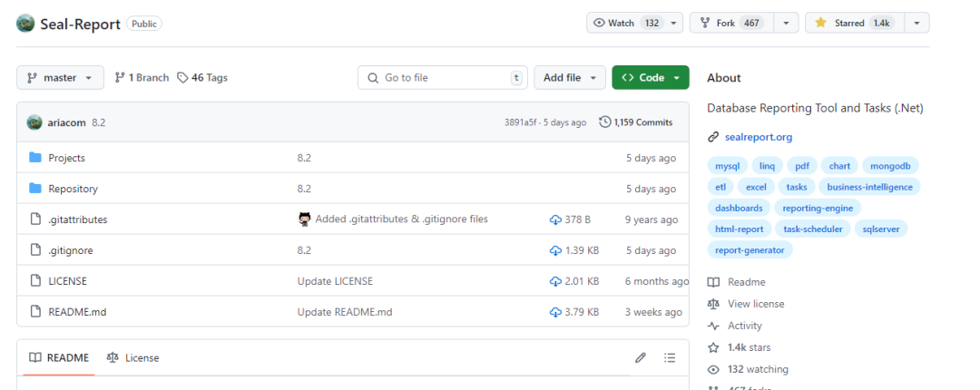980x390 pixels.
Task: Open the README outline list icon
Action: click(670, 357)
